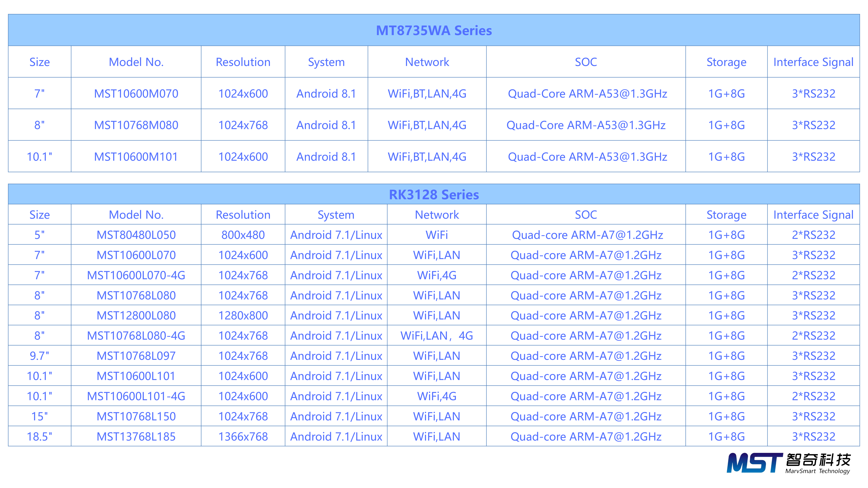Select model number MST10768L097

(x=136, y=356)
